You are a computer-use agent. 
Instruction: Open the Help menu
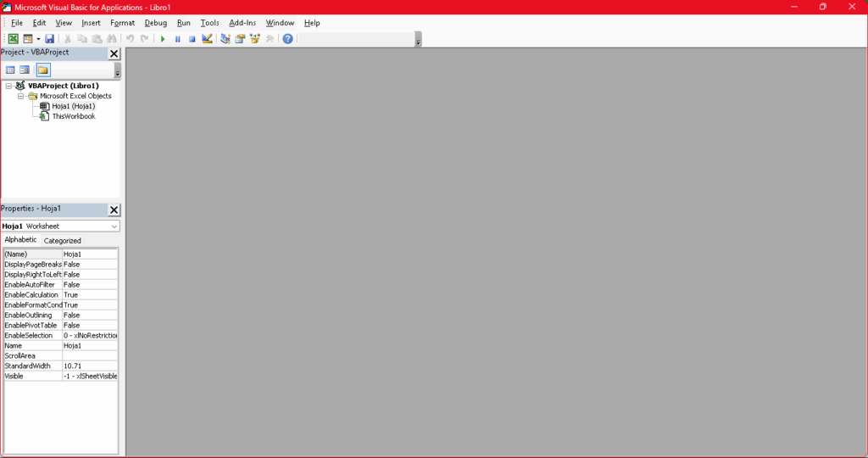click(312, 23)
